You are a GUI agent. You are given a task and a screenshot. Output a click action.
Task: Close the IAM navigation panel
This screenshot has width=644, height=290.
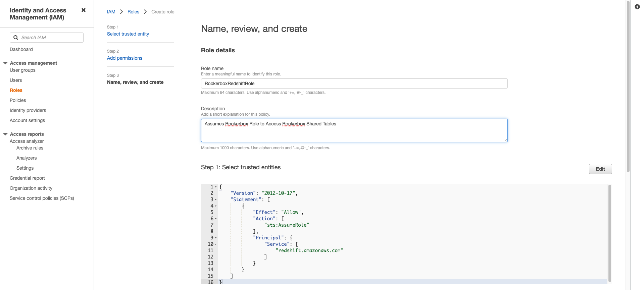coord(84,10)
